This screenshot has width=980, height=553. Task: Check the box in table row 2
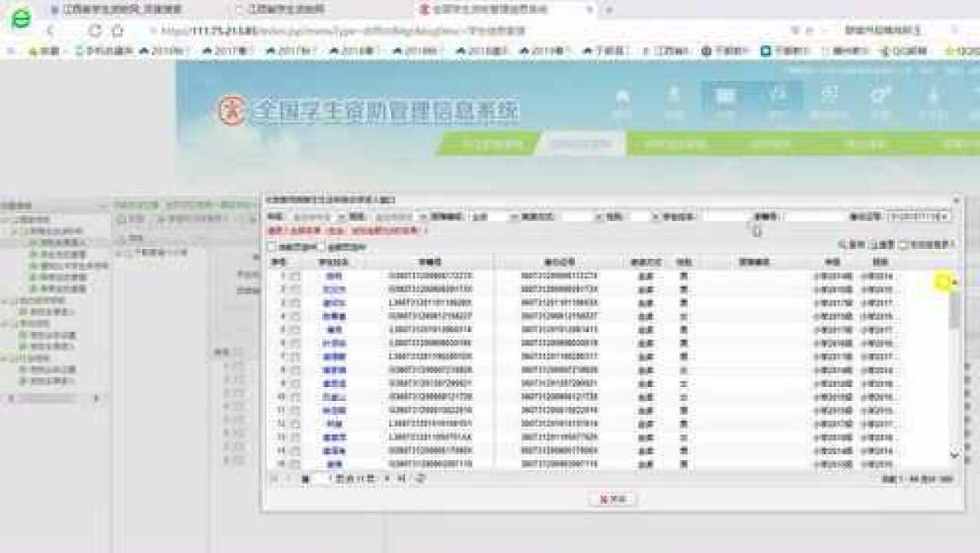pyautogui.click(x=295, y=290)
